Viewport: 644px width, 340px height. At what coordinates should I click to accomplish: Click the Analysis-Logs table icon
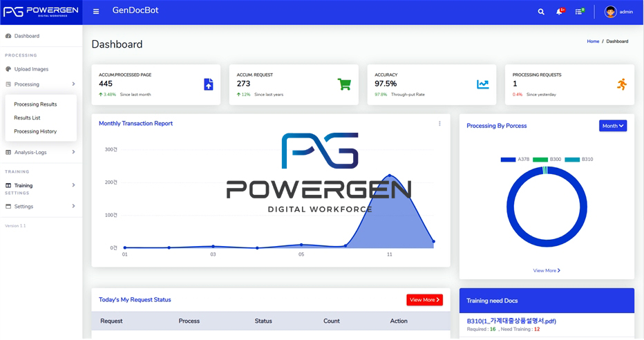coord(8,152)
